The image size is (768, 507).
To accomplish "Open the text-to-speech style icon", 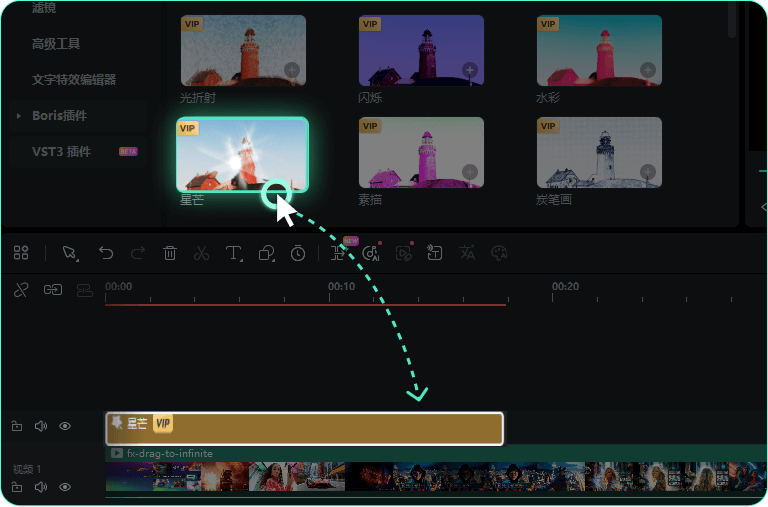I will click(x=434, y=253).
